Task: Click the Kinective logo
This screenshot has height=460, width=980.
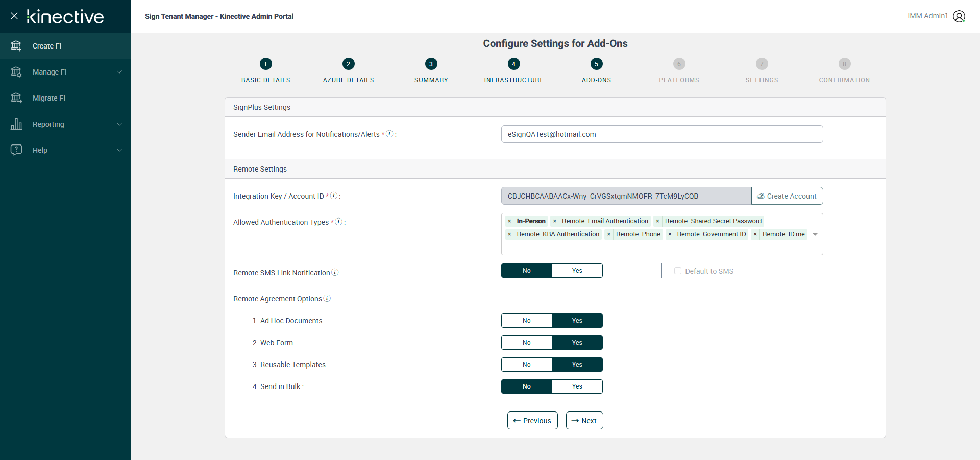Action: click(x=65, y=16)
